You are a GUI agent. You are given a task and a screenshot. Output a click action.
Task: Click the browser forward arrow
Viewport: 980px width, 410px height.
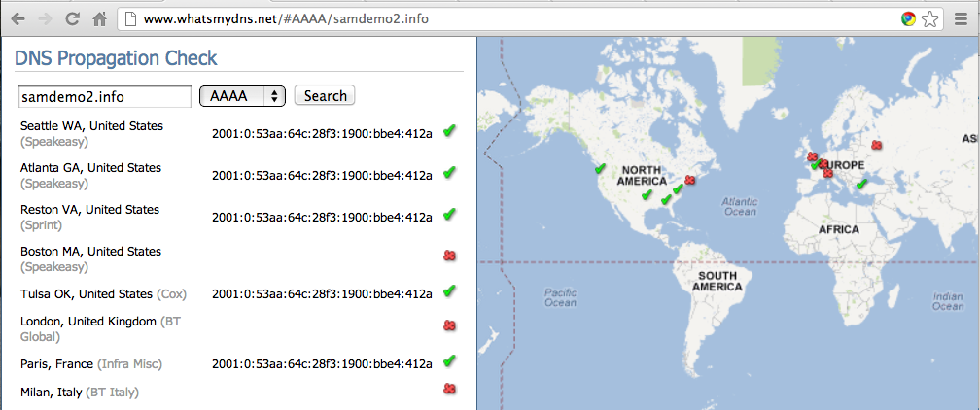tap(45, 18)
